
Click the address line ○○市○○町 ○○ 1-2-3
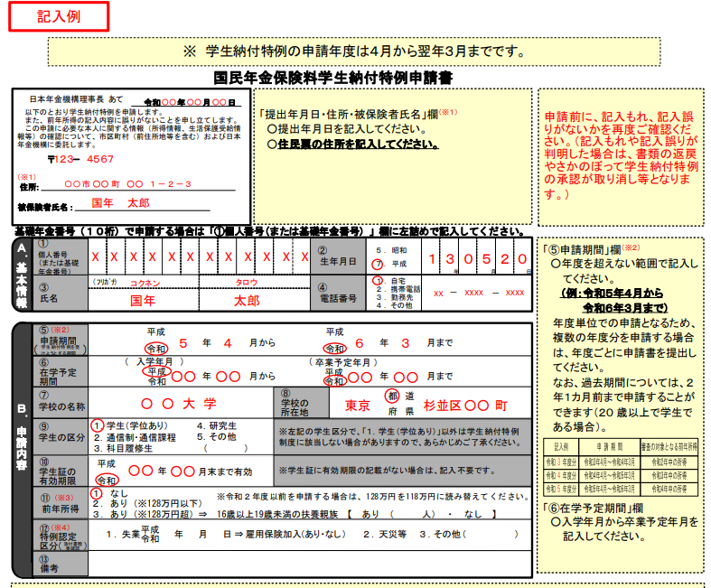[x=128, y=184]
